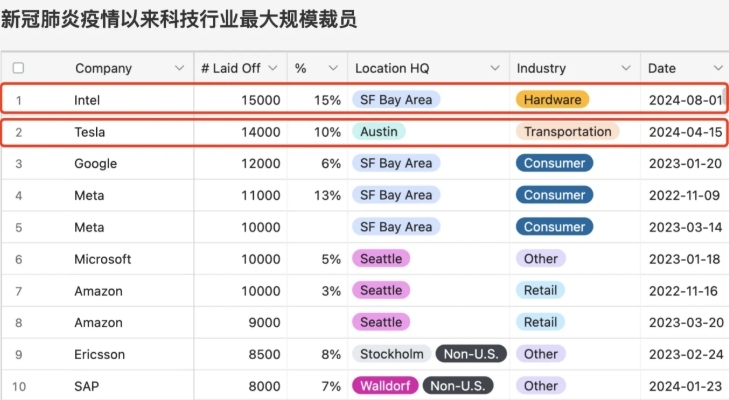Select the date 2023-02-24

[686, 354]
